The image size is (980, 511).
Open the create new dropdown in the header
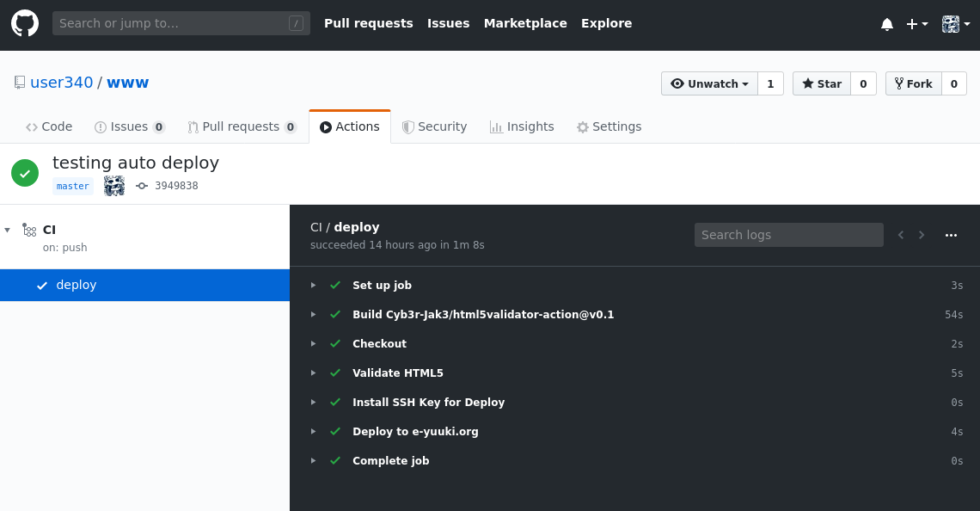pyautogui.click(x=917, y=24)
